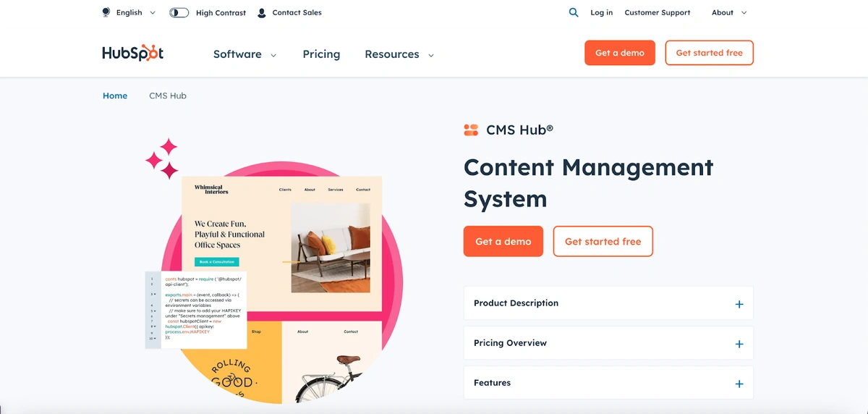Open the search magnifier icon
The image size is (868, 414).
click(574, 12)
